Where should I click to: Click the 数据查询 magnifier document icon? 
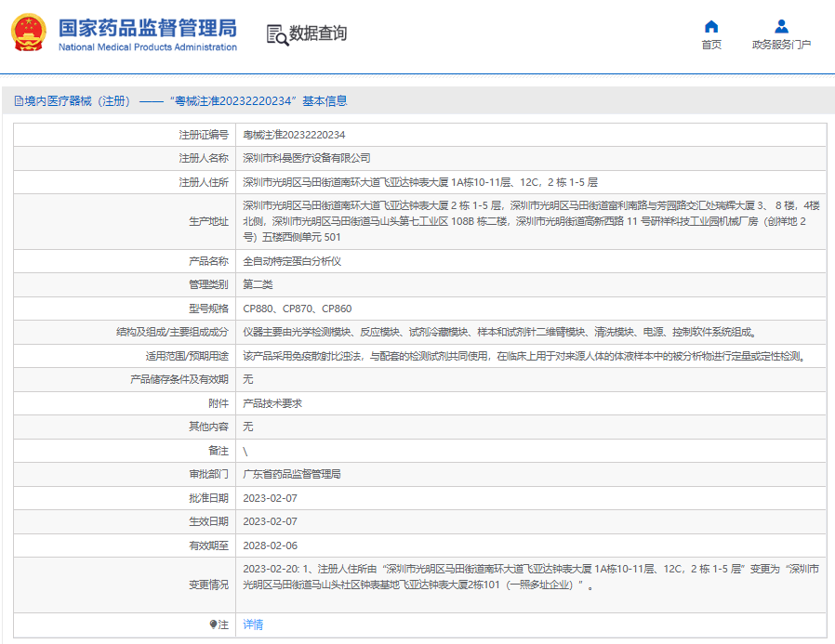coord(277,34)
